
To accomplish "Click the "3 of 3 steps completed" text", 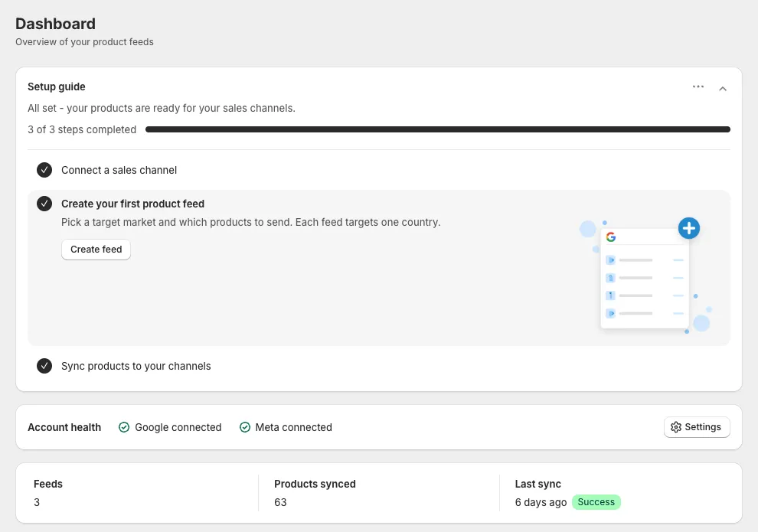I will coord(82,129).
